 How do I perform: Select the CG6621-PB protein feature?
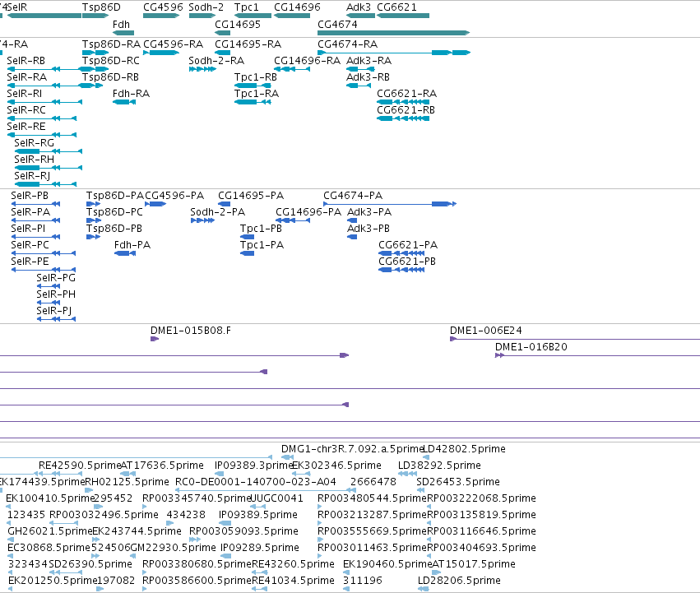click(x=401, y=270)
